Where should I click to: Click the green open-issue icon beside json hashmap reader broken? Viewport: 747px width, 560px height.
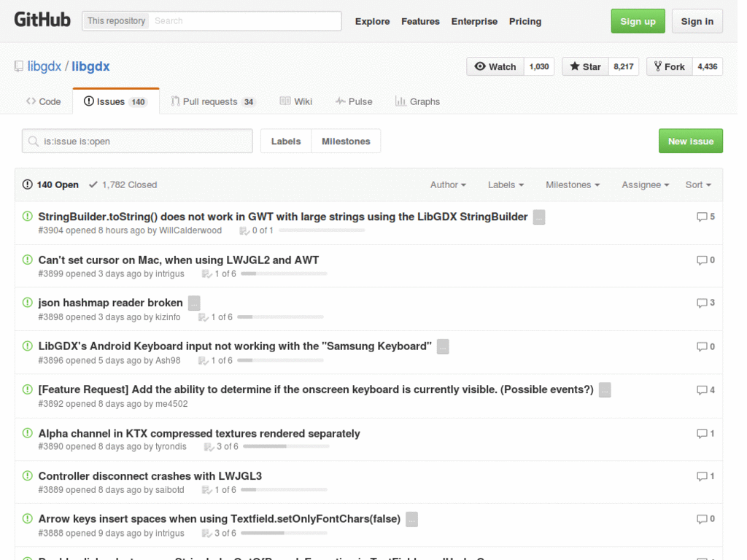[x=27, y=303]
